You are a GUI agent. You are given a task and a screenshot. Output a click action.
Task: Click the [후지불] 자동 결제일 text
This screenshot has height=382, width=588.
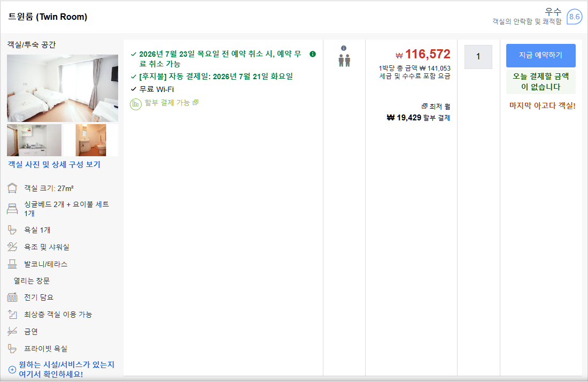click(x=216, y=77)
